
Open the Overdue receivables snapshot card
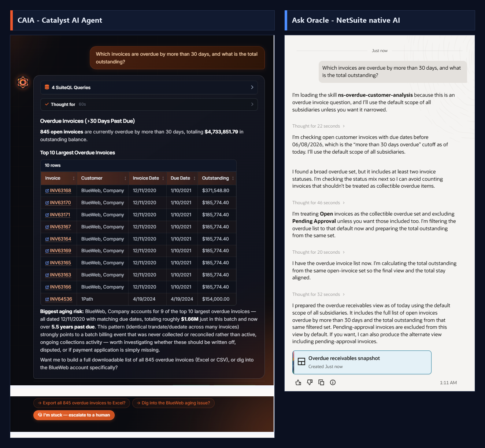pyautogui.click(x=362, y=362)
